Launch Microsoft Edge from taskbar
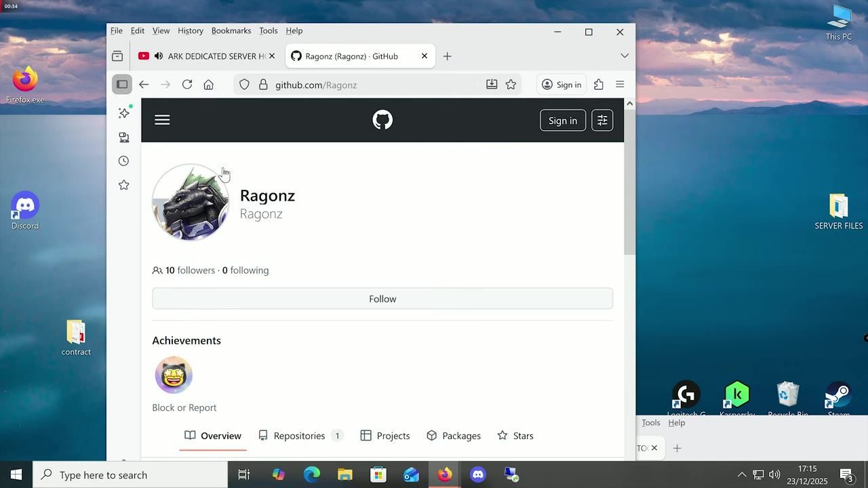The width and height of the screenshot is (868, 488). [311, 474]
